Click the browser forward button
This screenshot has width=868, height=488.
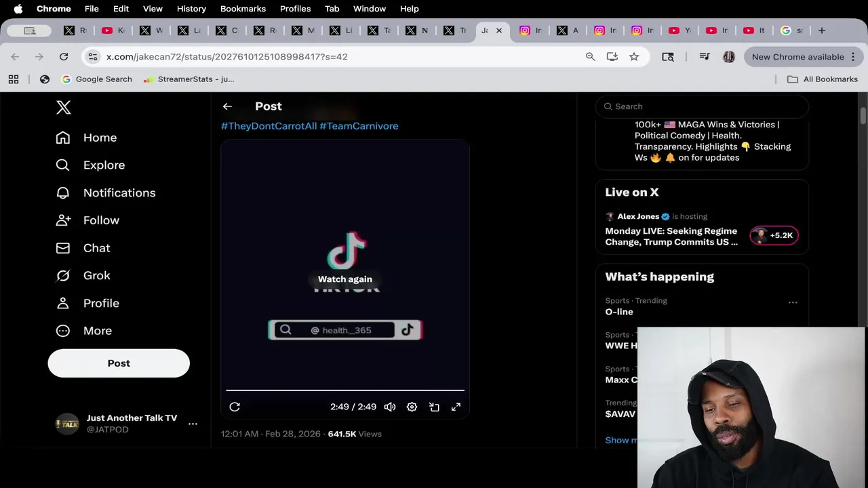39,57
